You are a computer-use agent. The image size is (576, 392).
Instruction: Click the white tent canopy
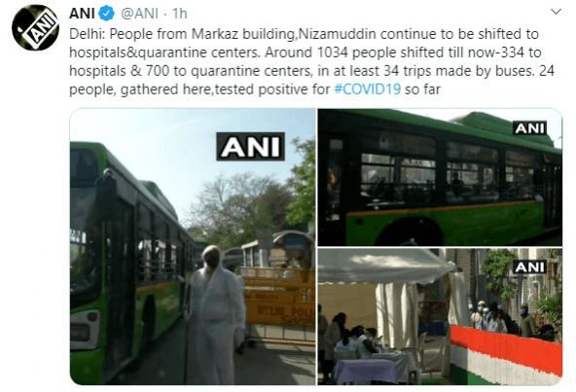point(385,266)
